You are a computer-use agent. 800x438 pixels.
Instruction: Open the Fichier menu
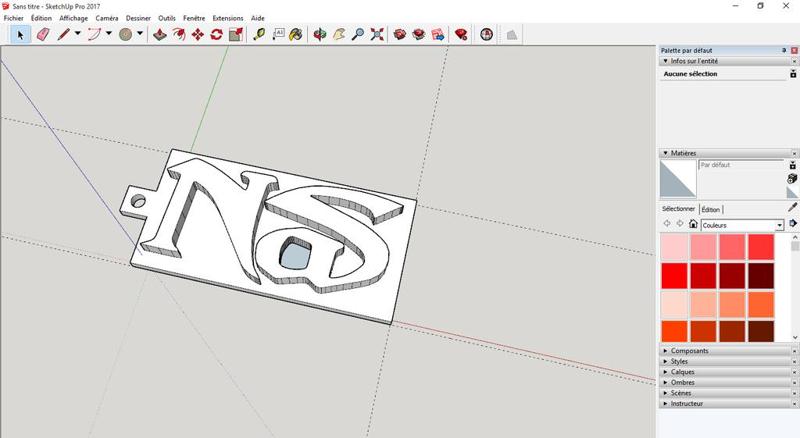(14, 18)
